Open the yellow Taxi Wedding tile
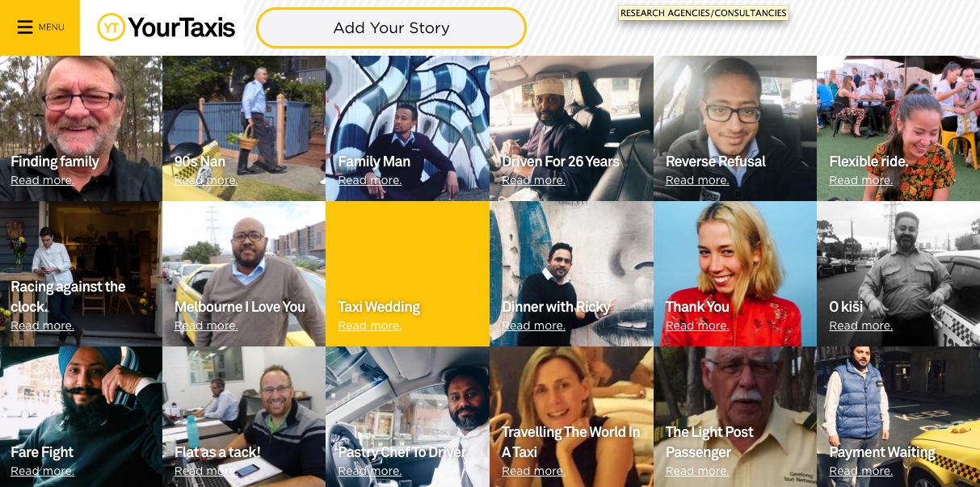The height and width of the screenshot is (487, 980). point(407,274)
